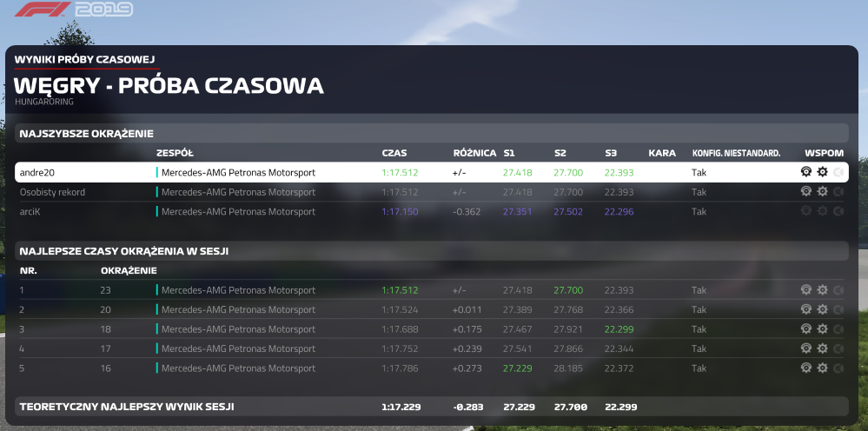Click the KONFIG. NIESTANDARD. column header
Image resolution: width=868 pixels, height=431 pixels.
point(736,153)
